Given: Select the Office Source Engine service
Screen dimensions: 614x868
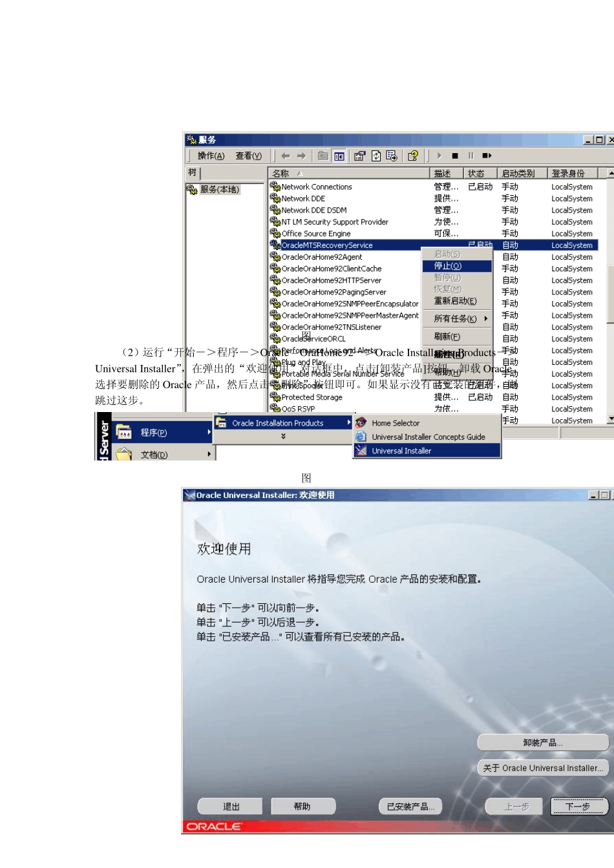Looking at the screenshot, I should click(315, 234).
